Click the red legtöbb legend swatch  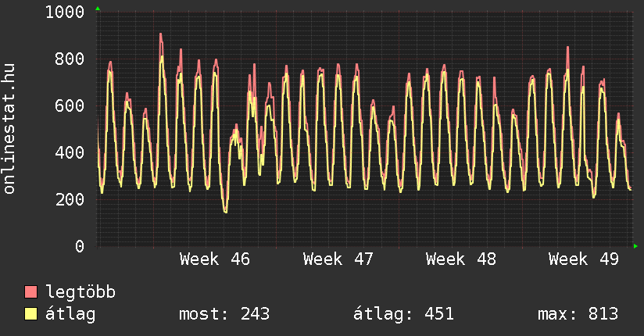[x=31, y=292]
